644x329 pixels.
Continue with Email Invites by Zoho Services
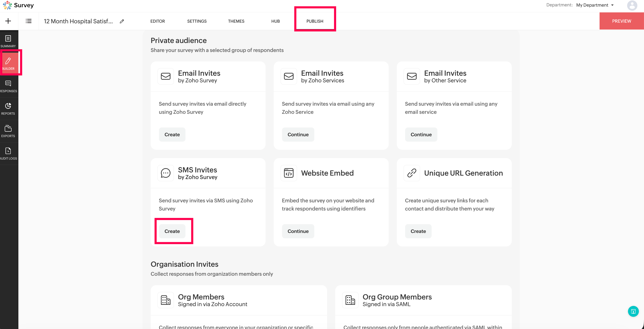[298, 135]
